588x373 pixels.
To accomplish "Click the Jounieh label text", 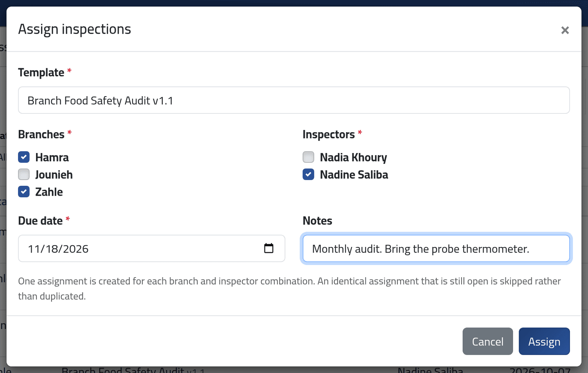I will (x=54, y=174).
